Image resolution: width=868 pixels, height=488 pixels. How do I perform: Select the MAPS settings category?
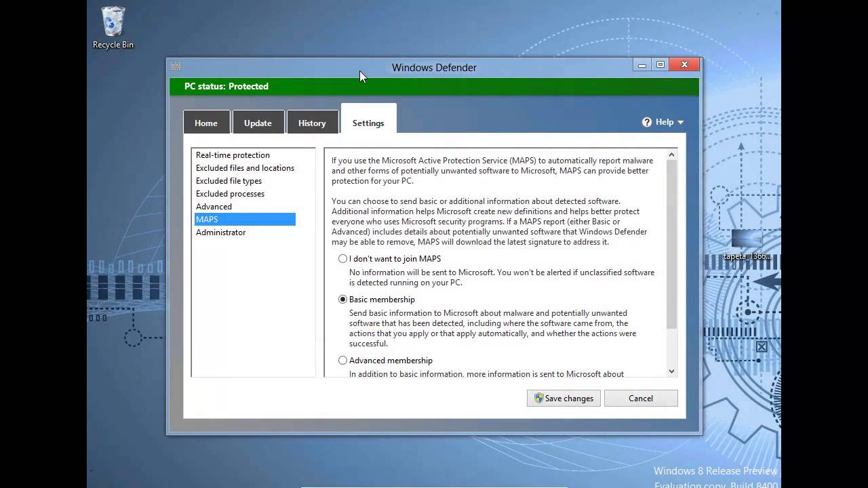coord(245,220)
